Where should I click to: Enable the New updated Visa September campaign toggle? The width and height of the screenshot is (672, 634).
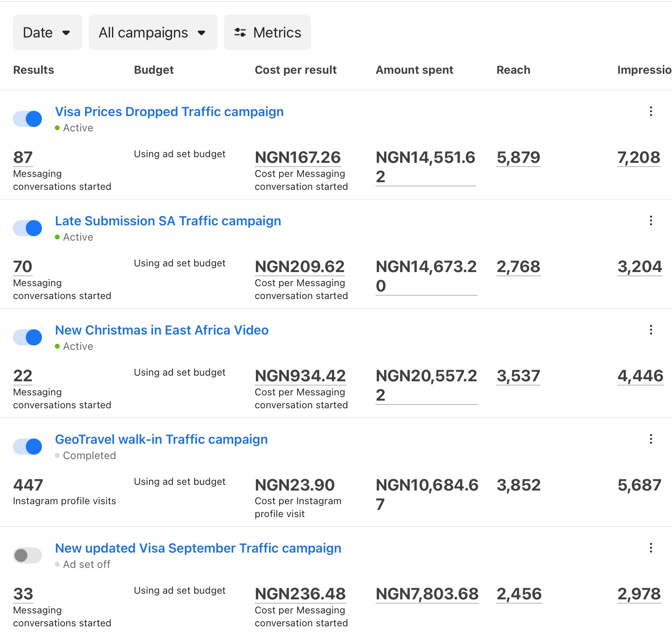point(27,555)
